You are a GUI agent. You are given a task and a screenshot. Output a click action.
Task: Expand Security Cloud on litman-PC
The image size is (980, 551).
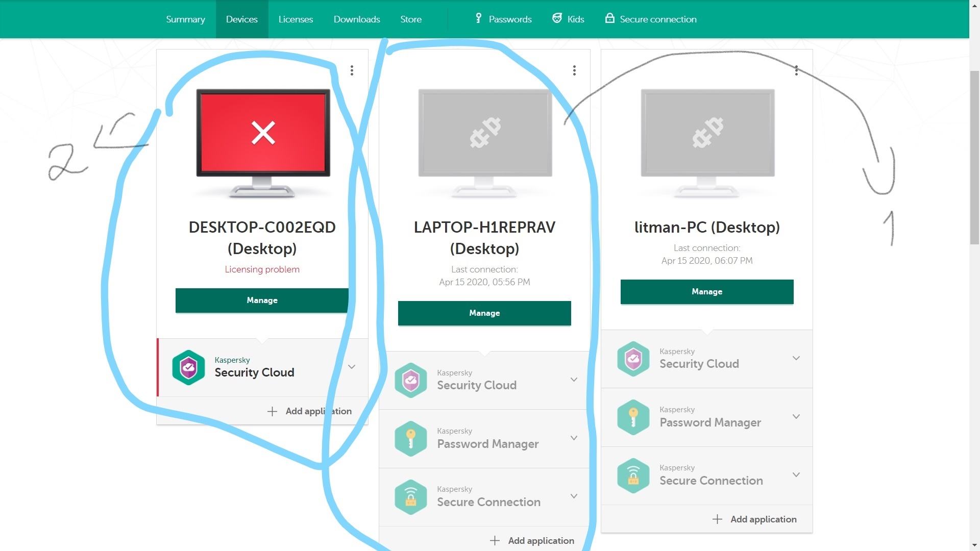tap(796, 358)
